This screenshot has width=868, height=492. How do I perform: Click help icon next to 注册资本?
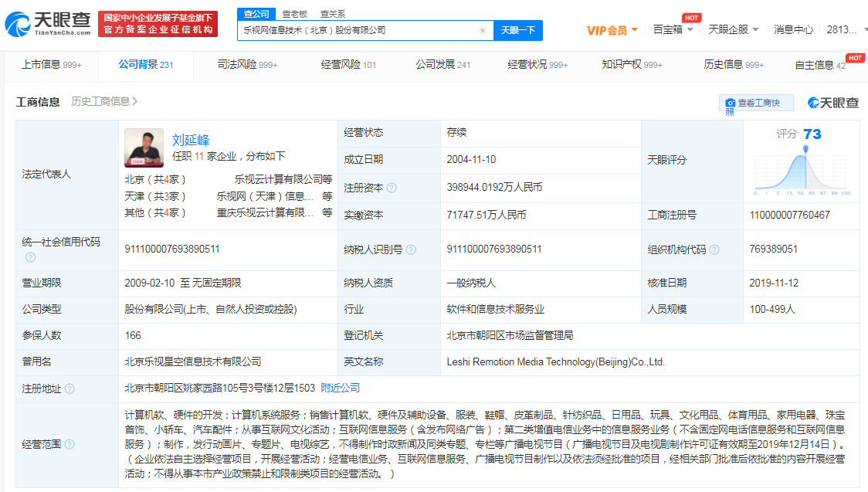(x=392, y=188)
